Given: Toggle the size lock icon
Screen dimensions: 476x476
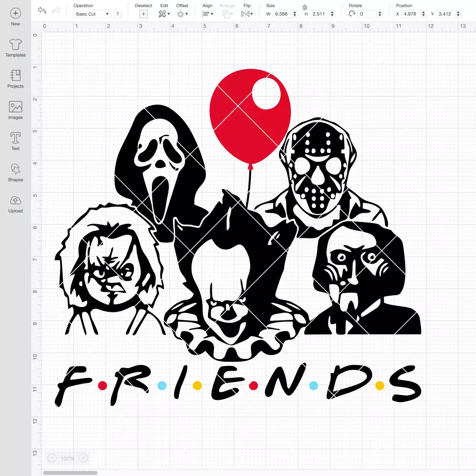Looking at the screenshot, I should (x=305, y=7).
